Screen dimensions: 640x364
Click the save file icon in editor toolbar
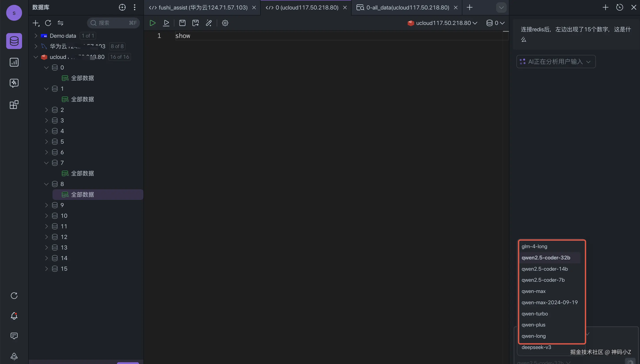[x=182, y=23]
